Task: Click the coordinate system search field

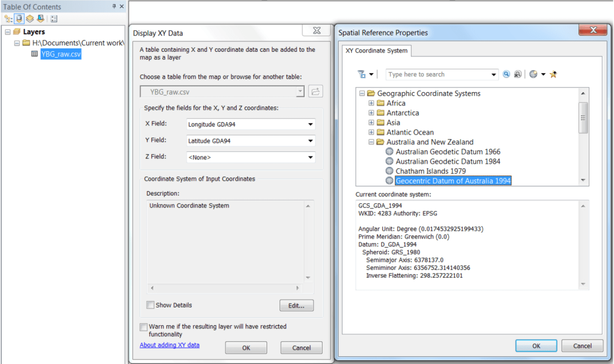Action: click(x=439, y=74)
